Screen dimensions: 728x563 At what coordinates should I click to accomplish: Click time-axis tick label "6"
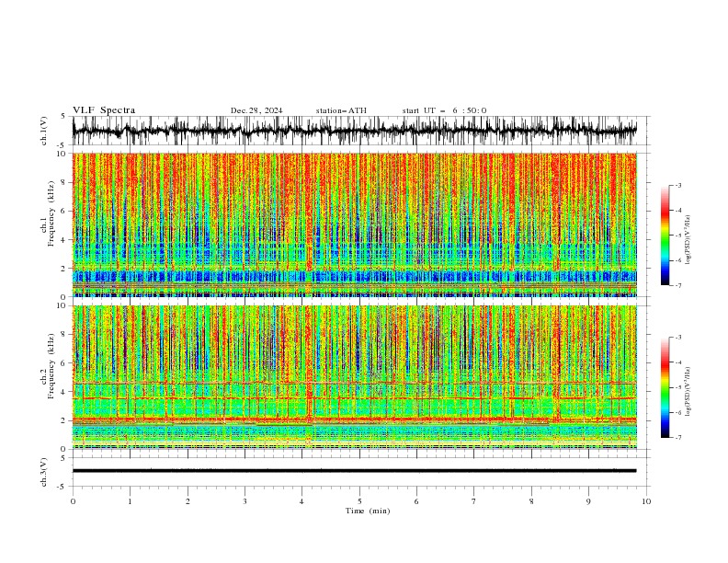[416, 501]
